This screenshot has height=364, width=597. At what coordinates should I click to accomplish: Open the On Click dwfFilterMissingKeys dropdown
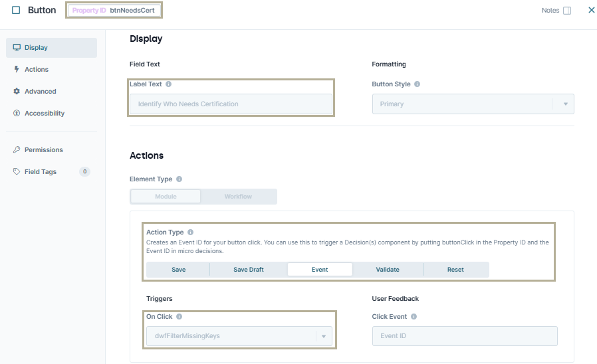239,336
